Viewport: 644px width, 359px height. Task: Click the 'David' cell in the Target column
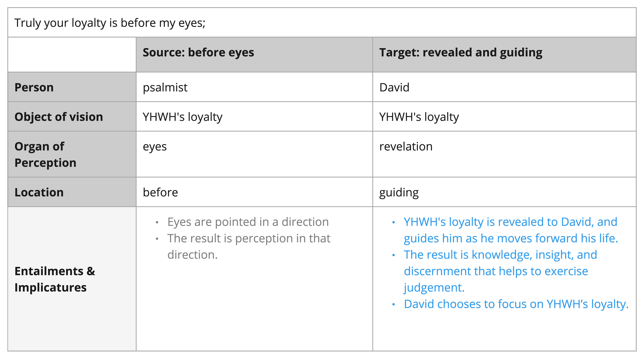504,87
